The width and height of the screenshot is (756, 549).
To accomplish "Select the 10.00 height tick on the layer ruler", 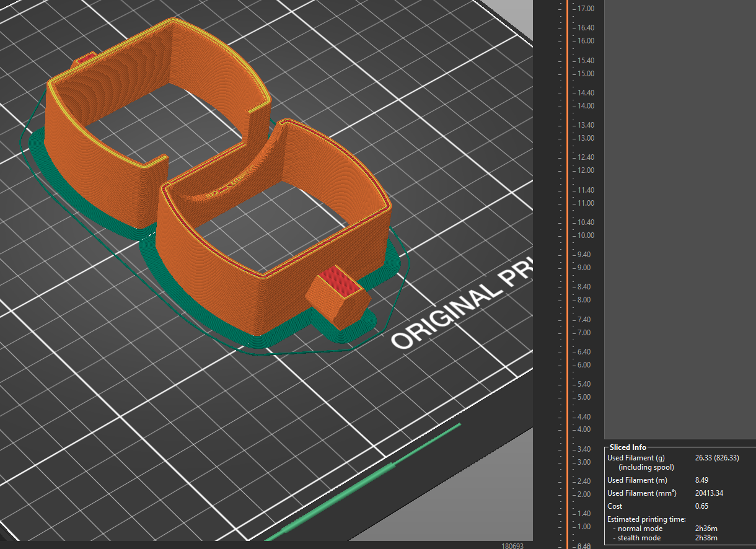I will 586,235.
